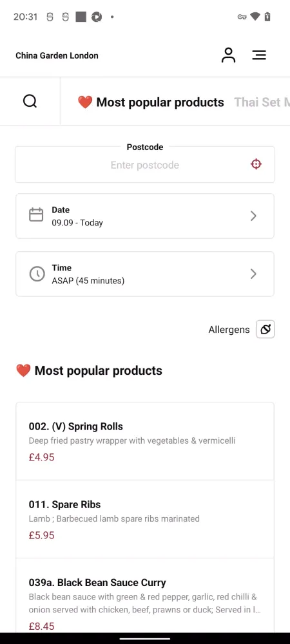Click the calendar icon in Date row
The width and height of the screenshot is (290, 644).
pos(36,215)
